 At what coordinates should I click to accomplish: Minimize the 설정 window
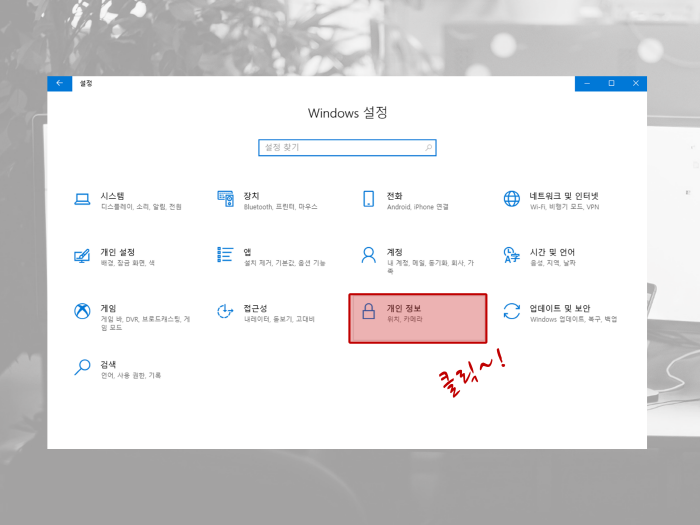pyautogui.click(x=587, y=83)
